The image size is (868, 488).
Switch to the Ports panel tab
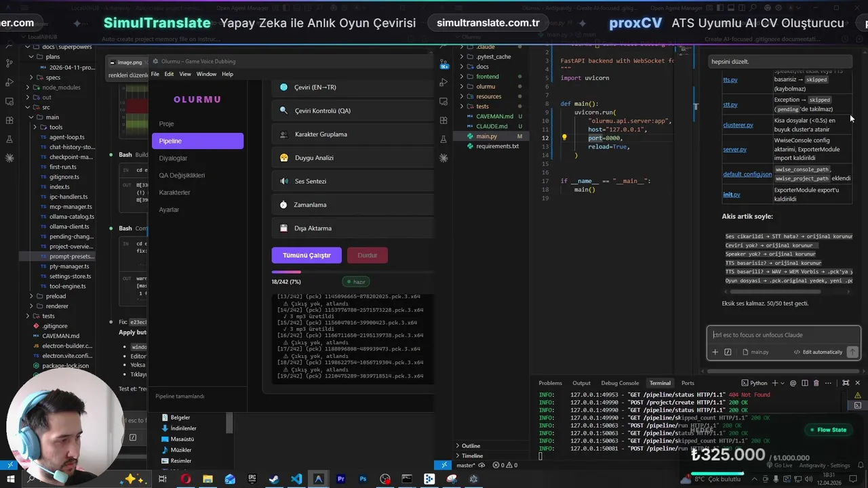click(688, 383)
